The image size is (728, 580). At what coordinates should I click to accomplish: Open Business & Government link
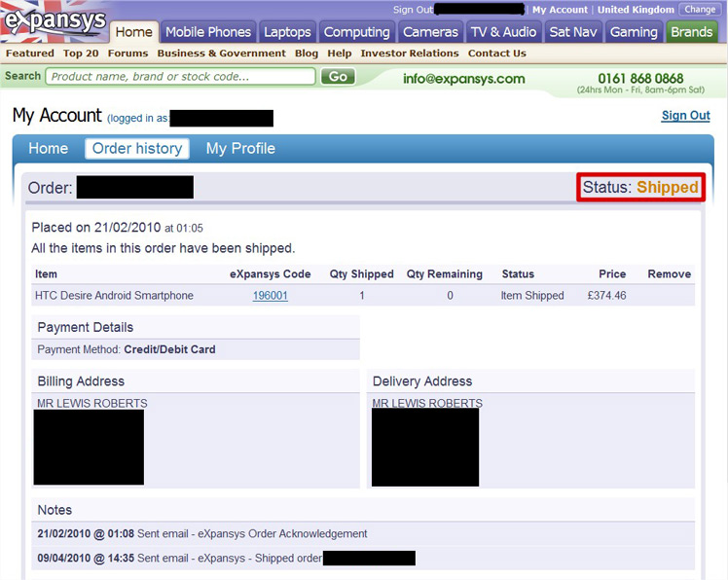pyautogui.click(x=222, y=54)
